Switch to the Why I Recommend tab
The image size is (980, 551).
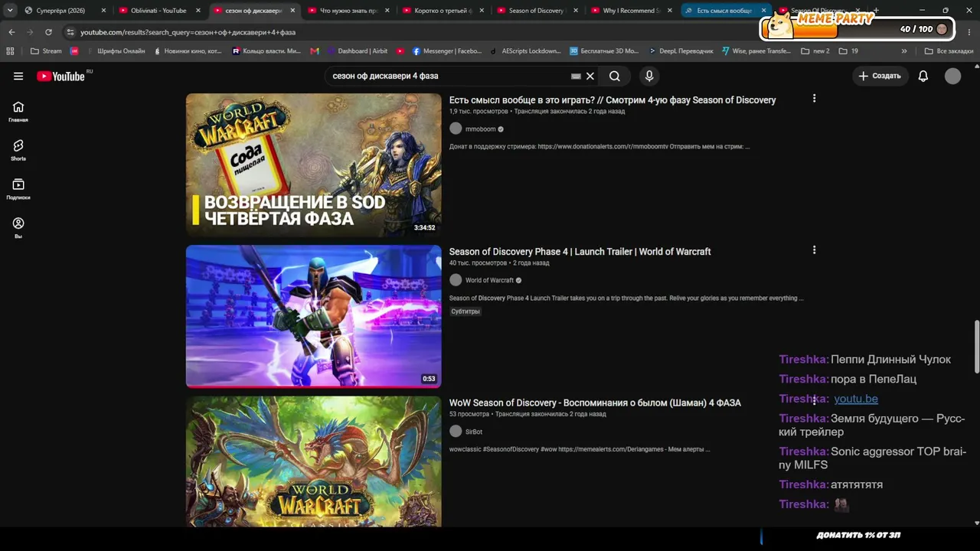631,11
